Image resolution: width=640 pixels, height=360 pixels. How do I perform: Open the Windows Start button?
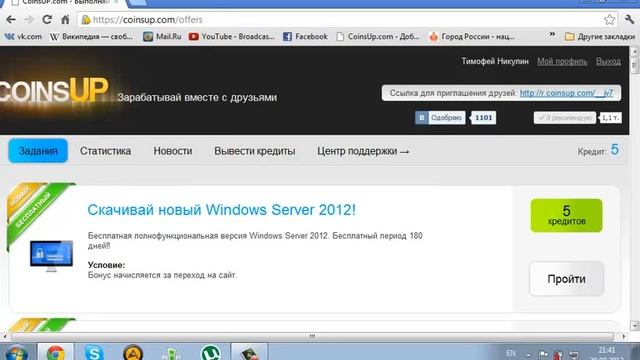pyautogui.click(x=16, y=353)
